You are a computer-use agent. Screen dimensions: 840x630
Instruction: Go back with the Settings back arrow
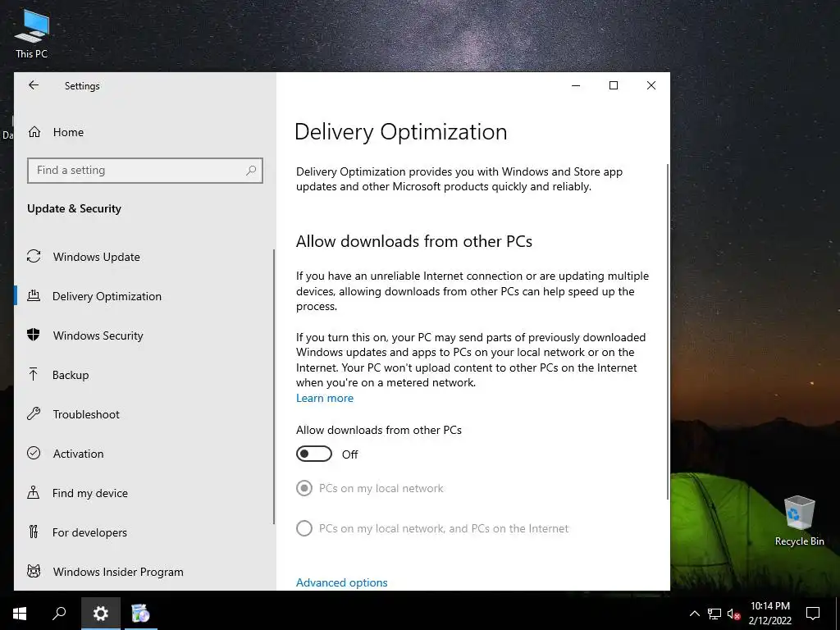point(34,85)
